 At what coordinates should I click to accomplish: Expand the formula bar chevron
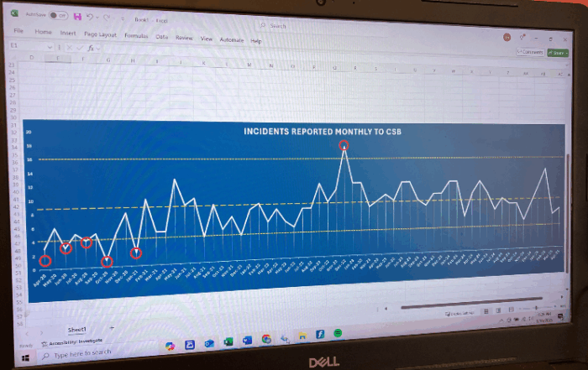coord(98,49)
